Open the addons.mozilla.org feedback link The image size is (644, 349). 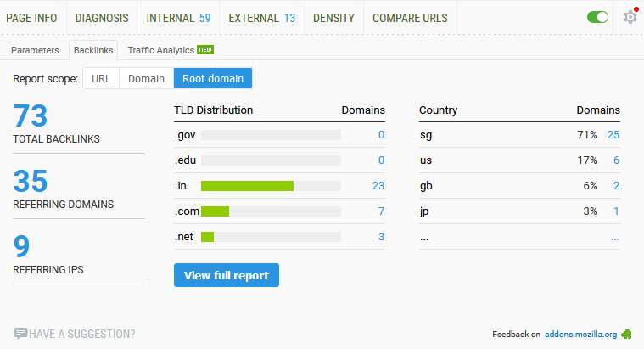580,335
